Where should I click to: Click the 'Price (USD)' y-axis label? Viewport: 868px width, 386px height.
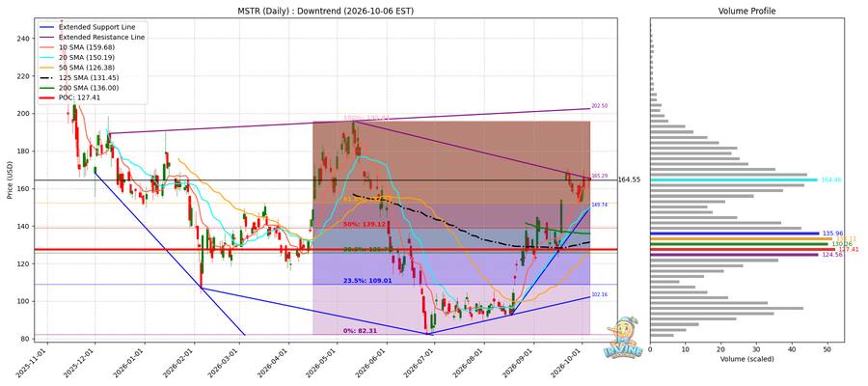tap(10, 180)
